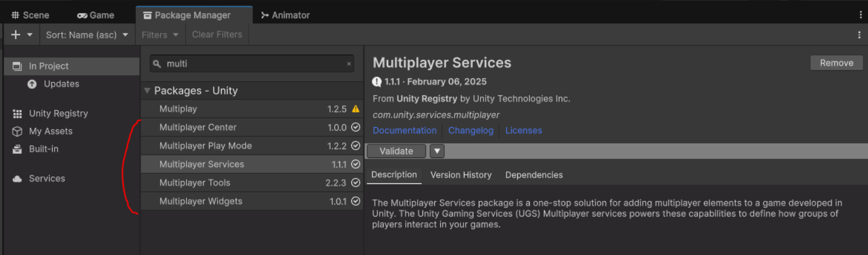Select the Multiplay package row
868x255 pixels.
point(252,109)
